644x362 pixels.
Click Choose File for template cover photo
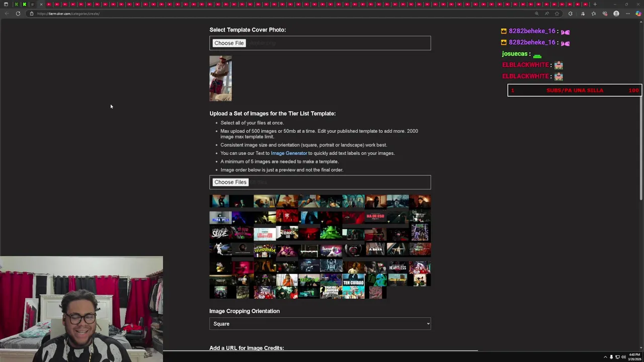[229, 43]
